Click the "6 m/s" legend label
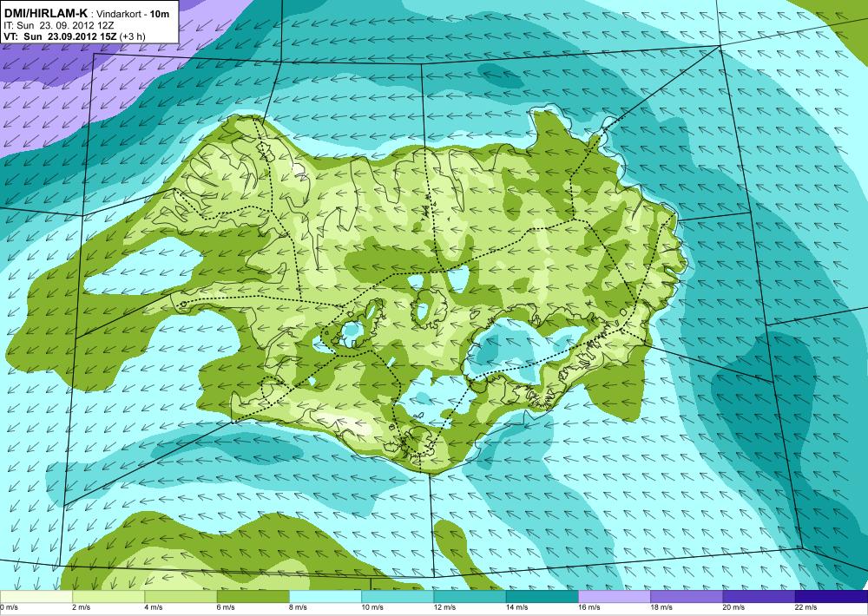868x616 pixels. point(226,607)
